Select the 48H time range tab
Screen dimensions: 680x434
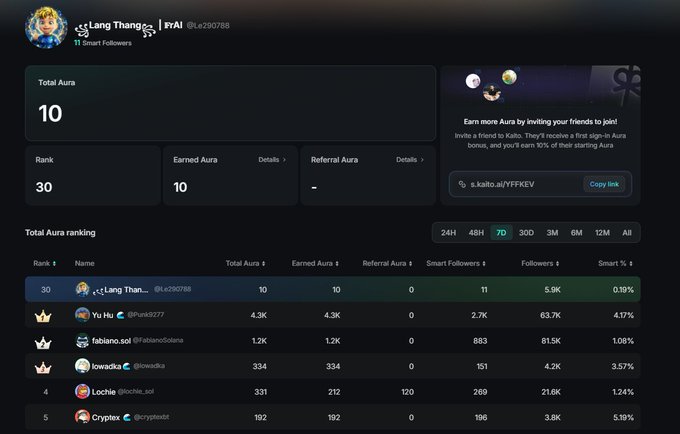click(x=476, y=233)
